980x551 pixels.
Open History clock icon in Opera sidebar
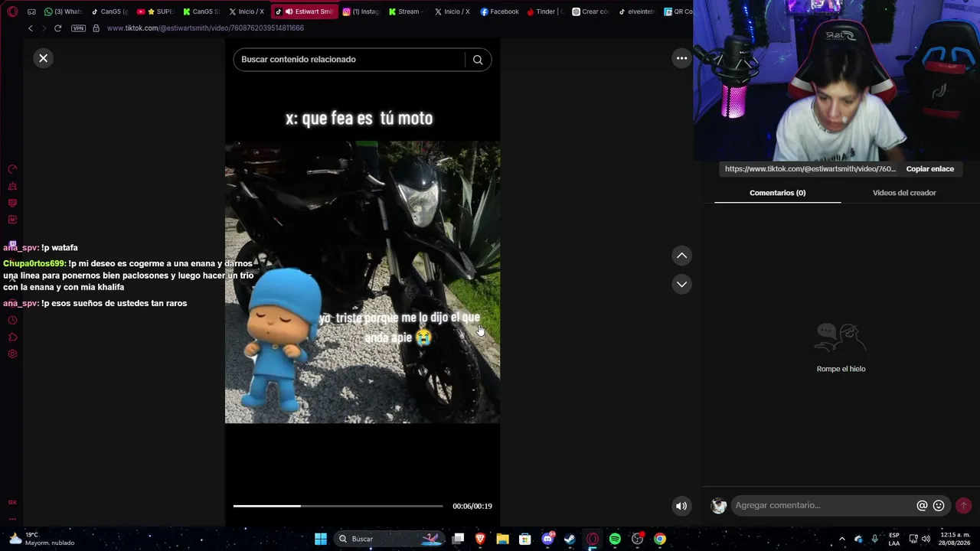point(12,321)
